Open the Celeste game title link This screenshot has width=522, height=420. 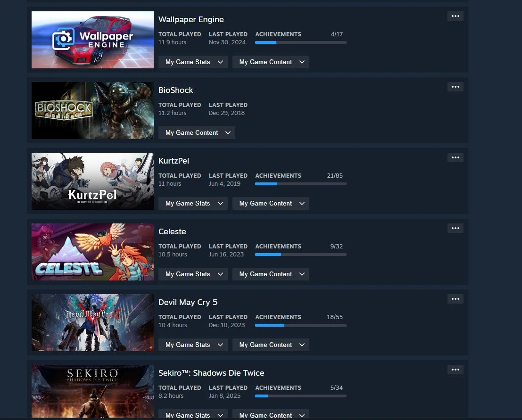pyautogui.click(x=172, y=231)
